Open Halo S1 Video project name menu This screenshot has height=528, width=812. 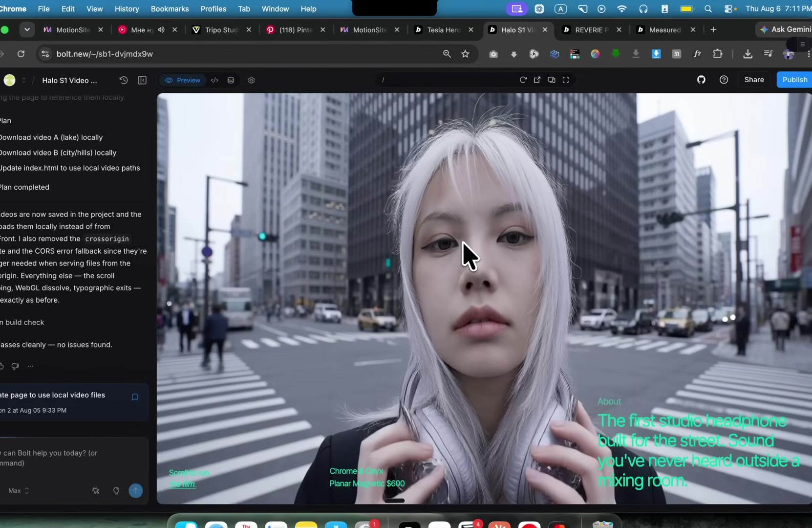[x=69, y=80]
